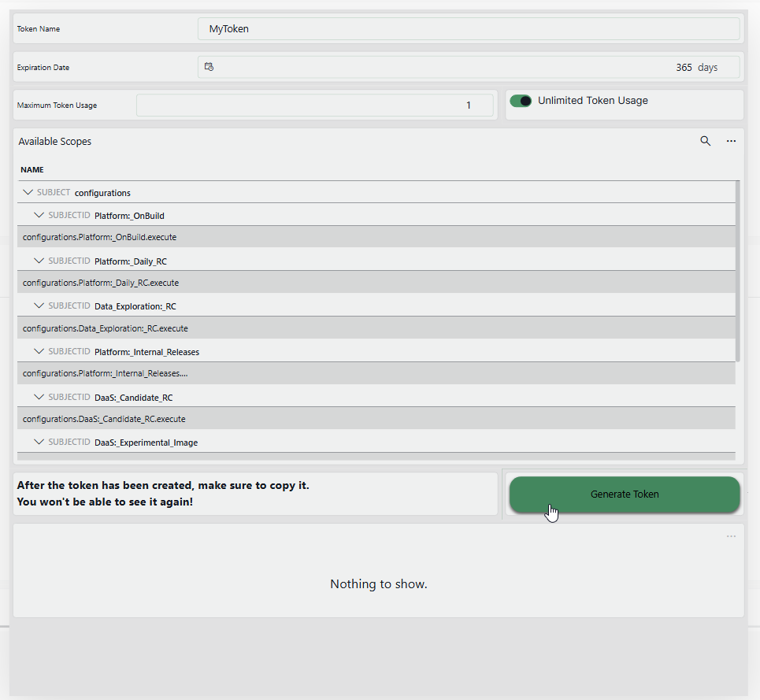
Task: Collapse the Platform:_Internal_Releases subject
Action: (x=39, y=350)
